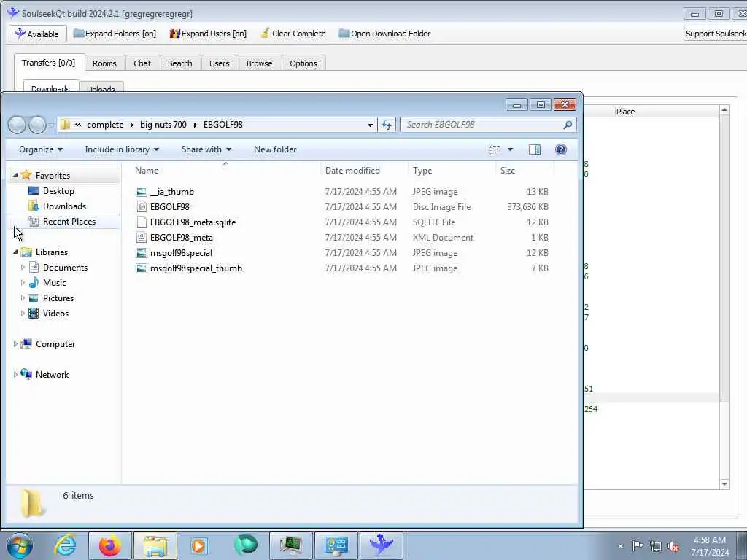Toggle the Available status button in Soulseek
This screenshot has height=560, width=747.
[x=37, y=34]
